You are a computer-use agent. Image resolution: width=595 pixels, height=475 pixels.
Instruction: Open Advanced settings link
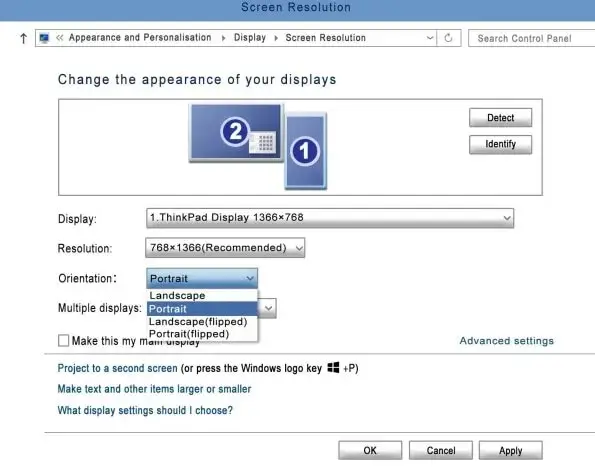507,341
